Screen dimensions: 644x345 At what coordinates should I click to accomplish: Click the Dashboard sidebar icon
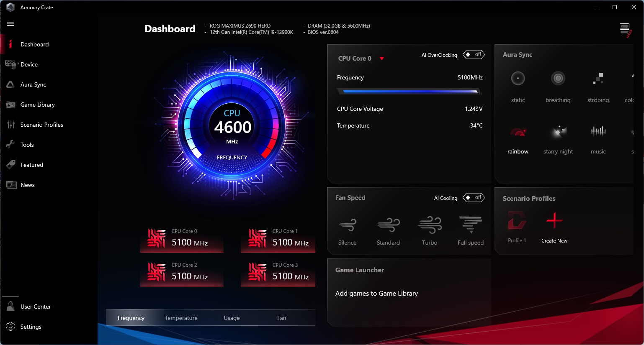pyautogui.click(x=10, y=44)
